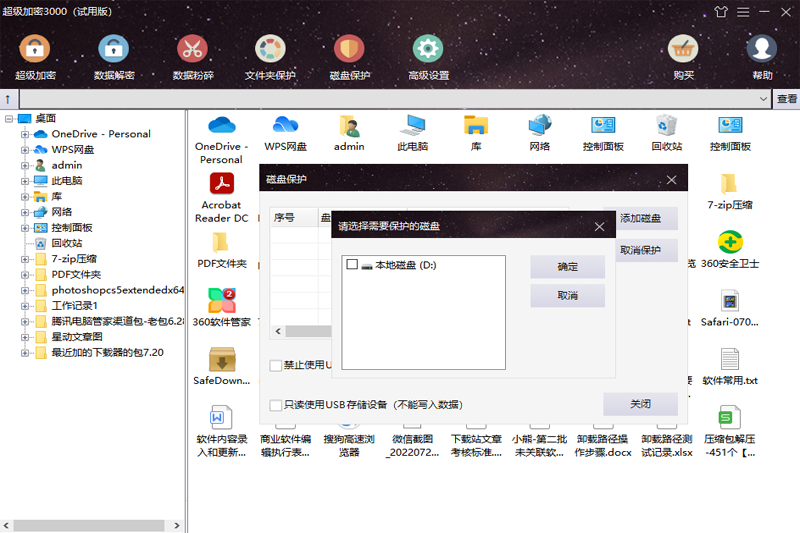Open the 帮助 help icon
Viewport: 800px width, 533px height.
[x=762, y=57]
